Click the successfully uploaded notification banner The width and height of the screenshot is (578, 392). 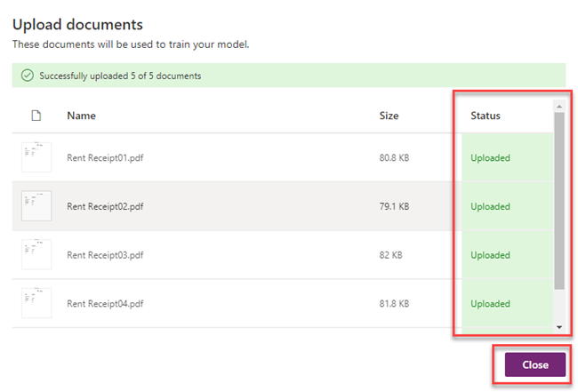(288, 76)
